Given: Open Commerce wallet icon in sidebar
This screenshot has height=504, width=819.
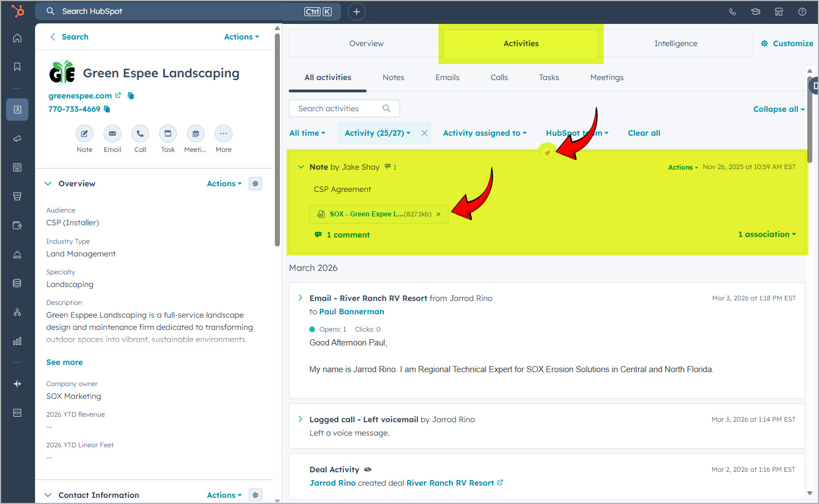Looking at the screenshot, I should click(x=17, y=225).
